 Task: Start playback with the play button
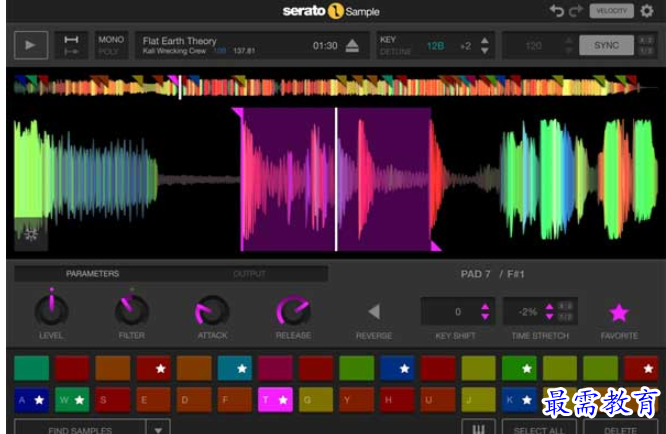click(31, 45)
